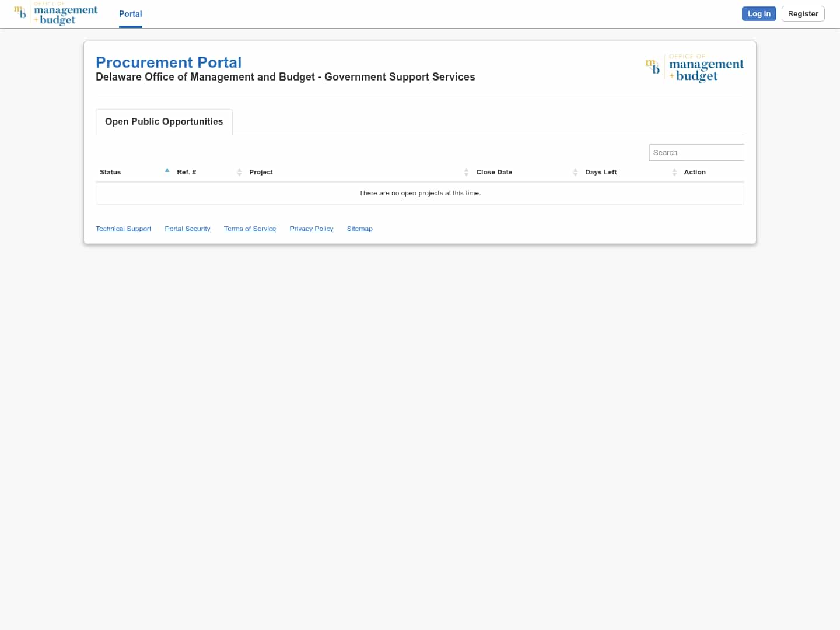Open the Sitemap link
The width and height of the screenshot is (840, 630).
tap(360, 229)
